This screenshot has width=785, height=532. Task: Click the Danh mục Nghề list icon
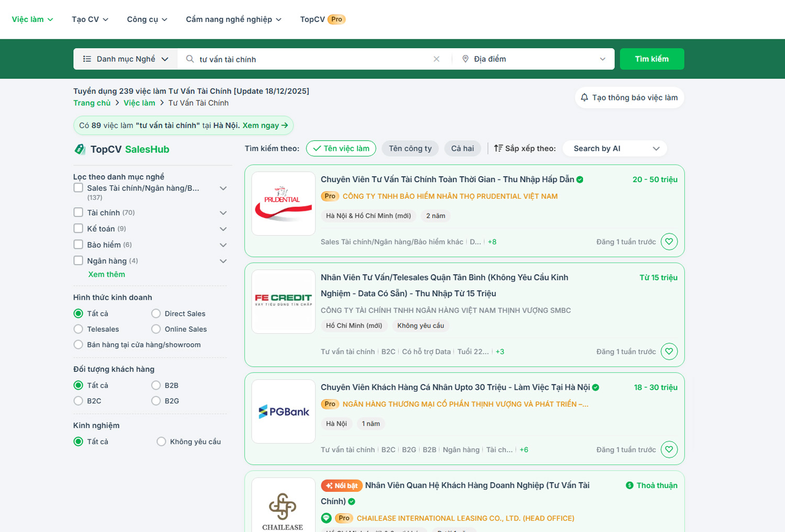point(87,59)
